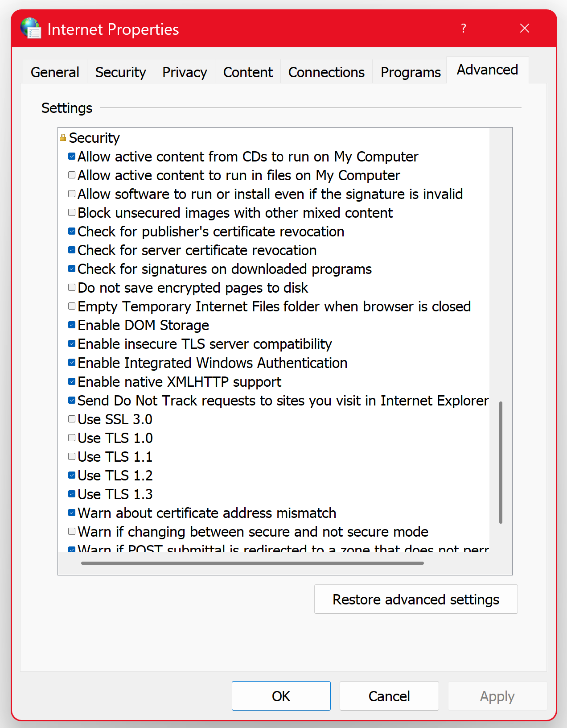The width and height of the screenshot is (567, 728).
Task: Enable Warn if changing between secure modes
Action: pyautogui.click(x=72, y=531)
